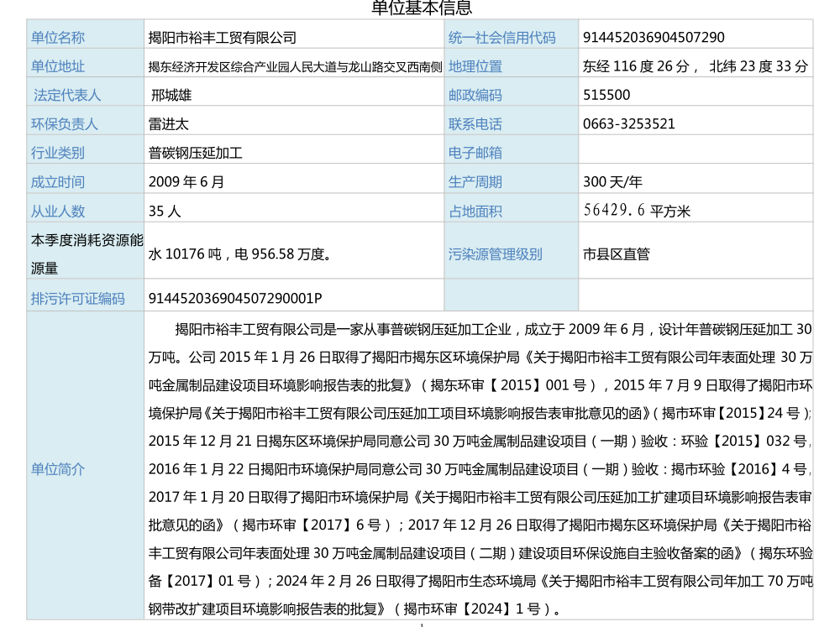Select management level value 市县区直管
The width and height of the screenshot is (840, 627).
[x=616, y=253]
